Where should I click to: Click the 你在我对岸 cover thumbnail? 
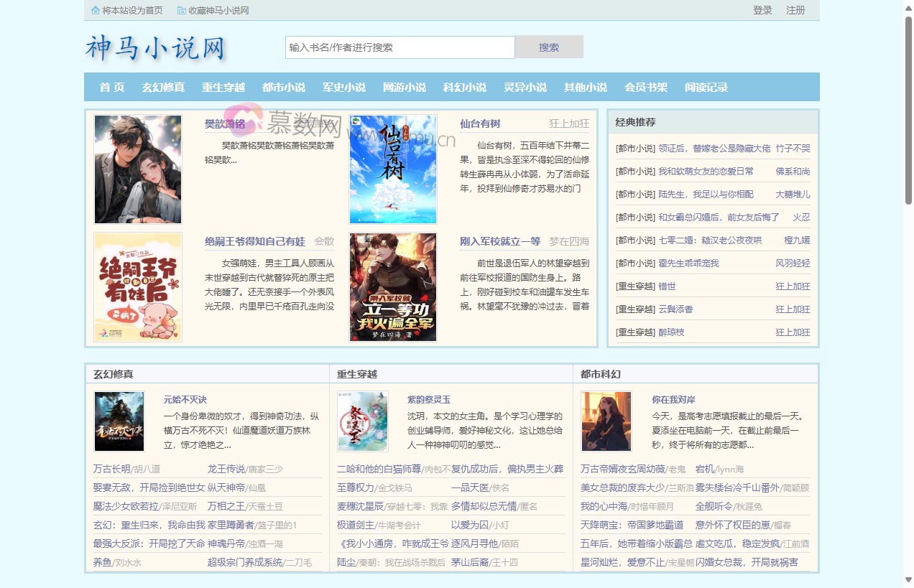coord(606,421)
